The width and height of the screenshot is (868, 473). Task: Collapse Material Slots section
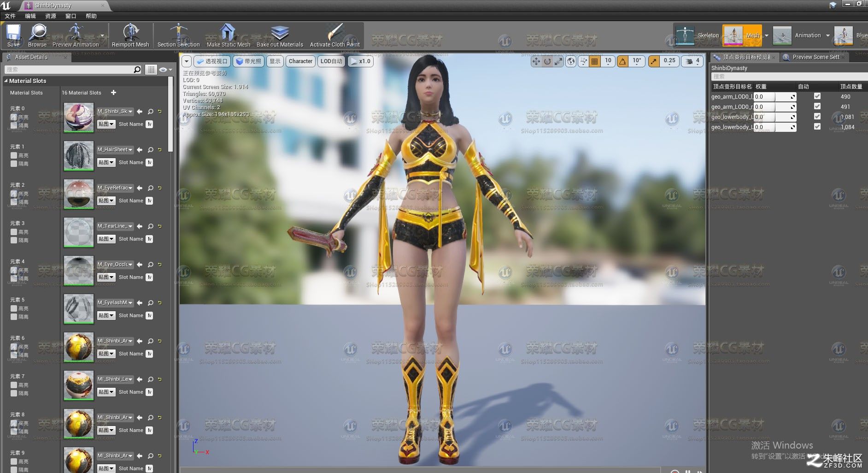click(6, 81)
